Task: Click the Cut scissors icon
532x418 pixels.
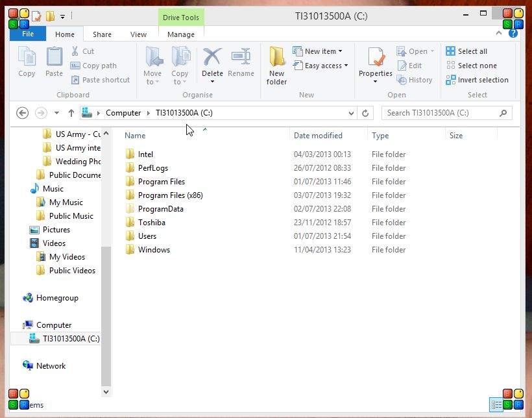Action: pos(75,51)
